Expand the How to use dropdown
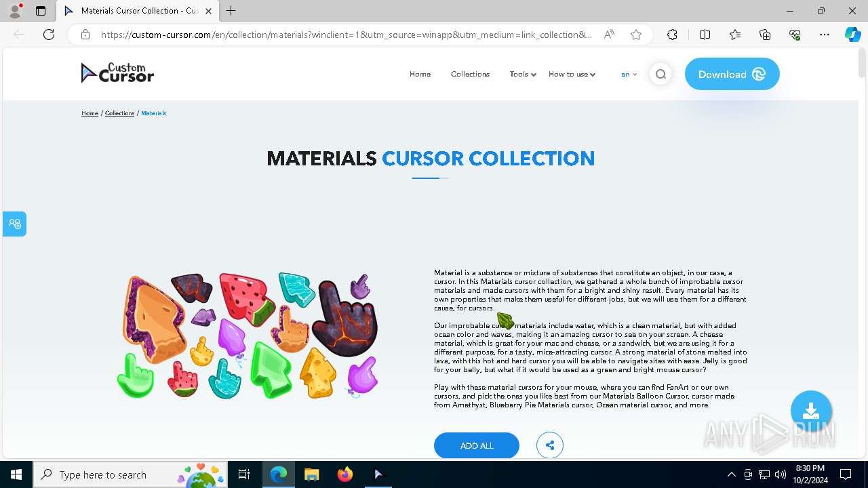Screen dimensions: 868x488 [572, 75]
